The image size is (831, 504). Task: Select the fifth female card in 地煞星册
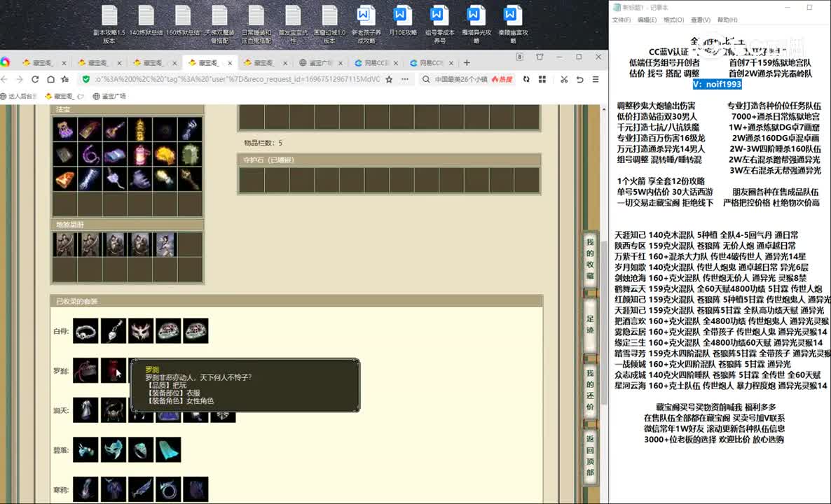tap(165, 244)
